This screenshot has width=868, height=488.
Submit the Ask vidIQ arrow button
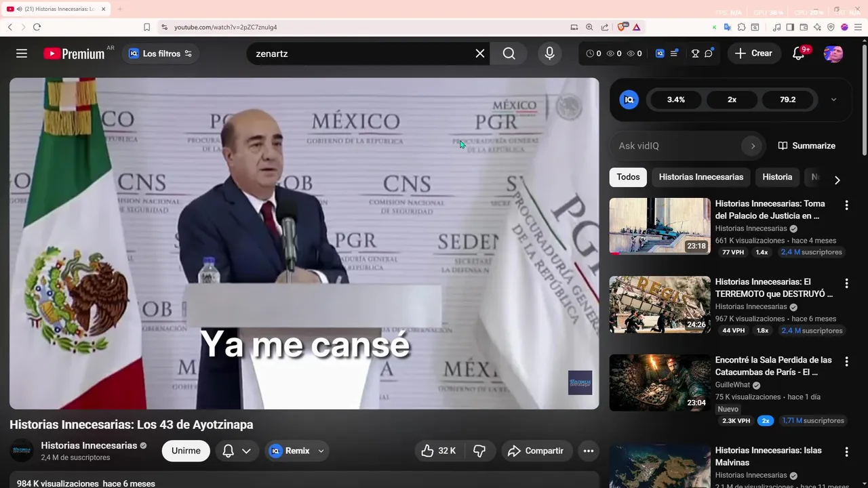tap(753, 146)
